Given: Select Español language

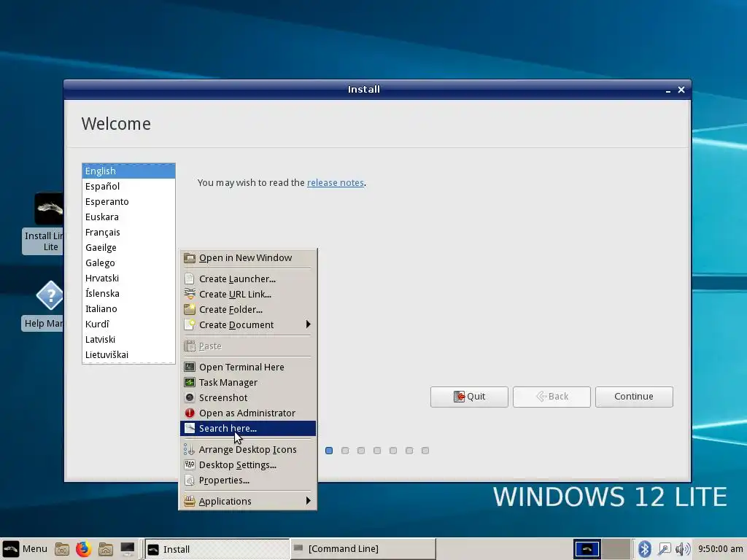Looking at the screenshot, I should coord(128,186).
